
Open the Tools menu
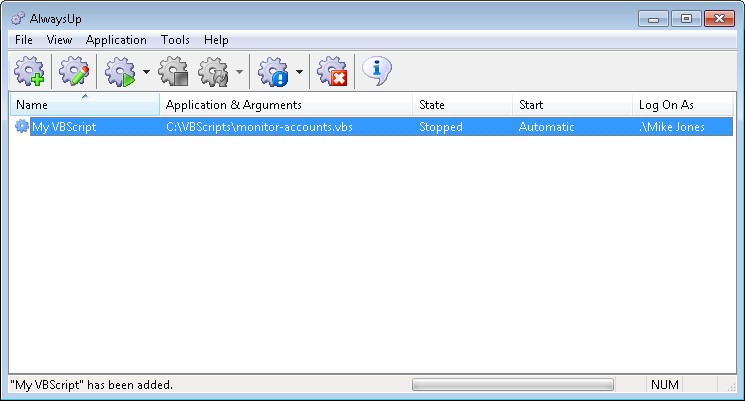click(x=175, y=40)
